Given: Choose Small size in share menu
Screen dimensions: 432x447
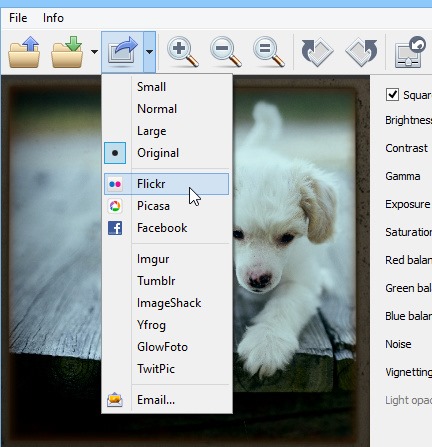Looking at the screenshot, I should tap(167, 87).
